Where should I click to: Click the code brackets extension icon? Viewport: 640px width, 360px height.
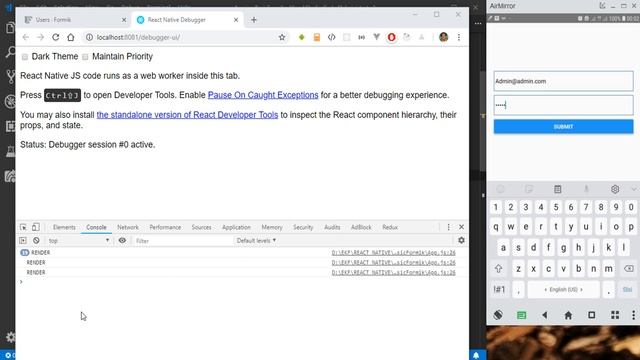[x=331, y=37]
